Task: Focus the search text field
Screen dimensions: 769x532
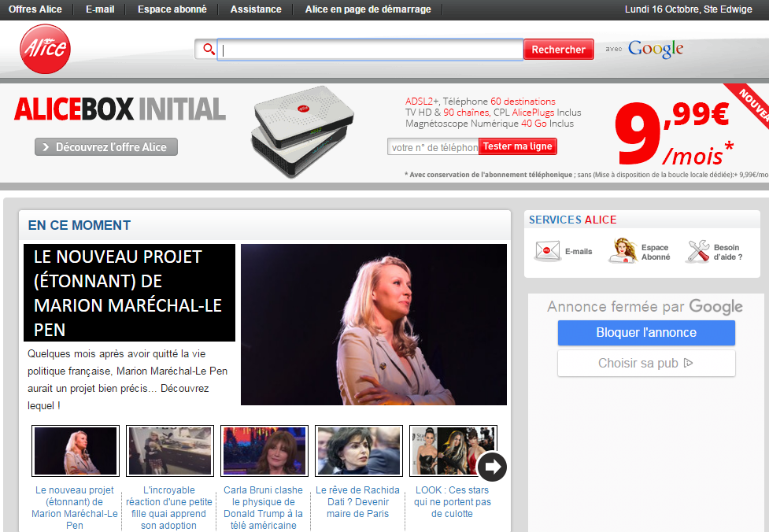Action: coord(370,50)
